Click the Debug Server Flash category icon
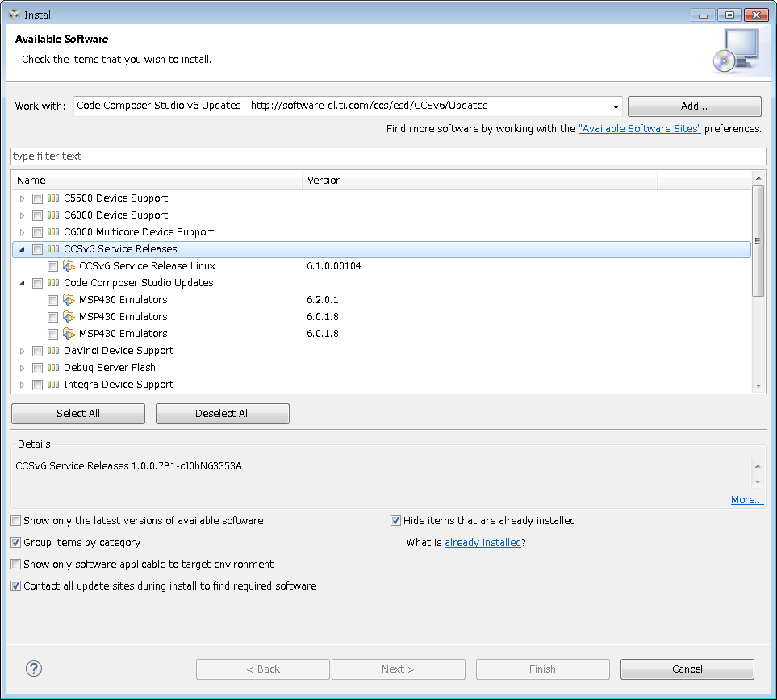777x700 pixels. (53, 368)
